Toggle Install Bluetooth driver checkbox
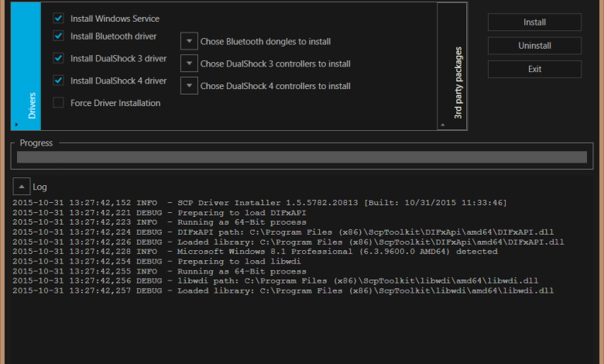604x364 pixels. tap(58, 36)
